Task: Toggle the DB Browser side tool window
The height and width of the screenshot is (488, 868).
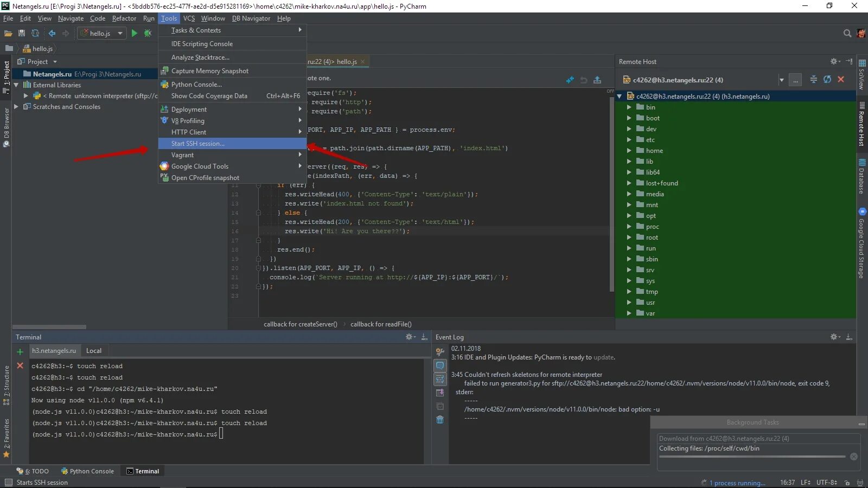Action: click(7, 127)
